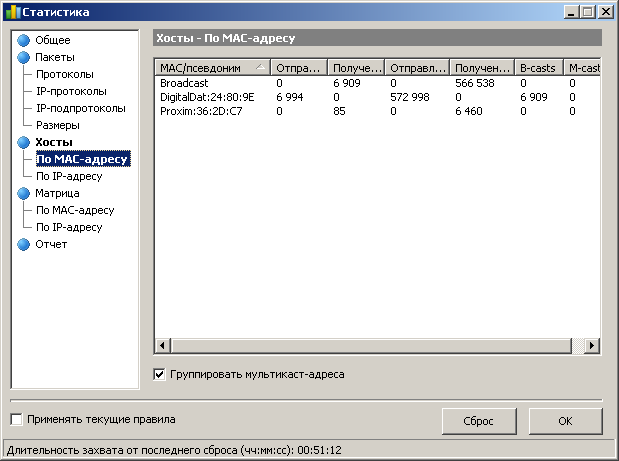Select По MAC-адресу under Матрица
The width and height of the screenshot is (619, 461).
[75, 210]
